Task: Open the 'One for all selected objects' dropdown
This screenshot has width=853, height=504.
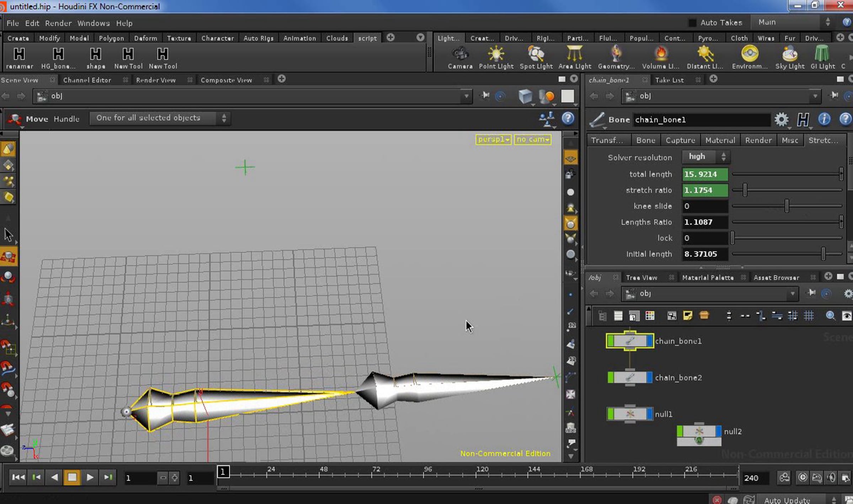Action: click(160, 118)
